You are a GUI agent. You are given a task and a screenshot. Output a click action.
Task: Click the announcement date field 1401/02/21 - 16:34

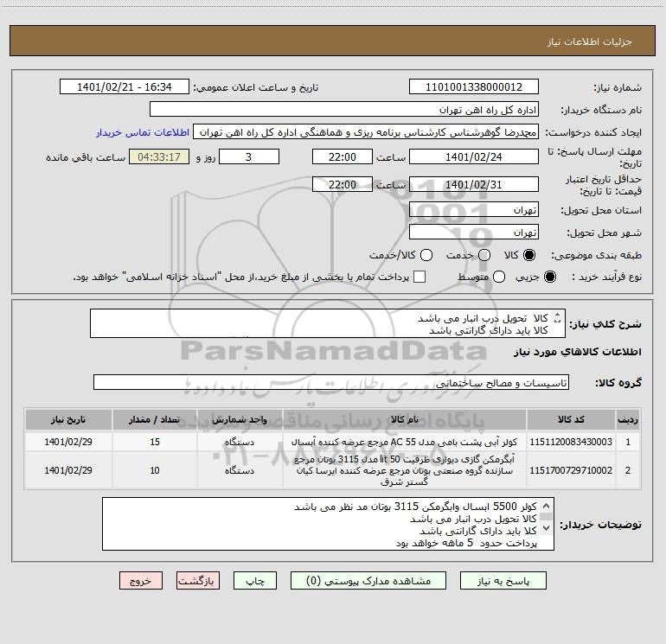[x=124, y=86]
